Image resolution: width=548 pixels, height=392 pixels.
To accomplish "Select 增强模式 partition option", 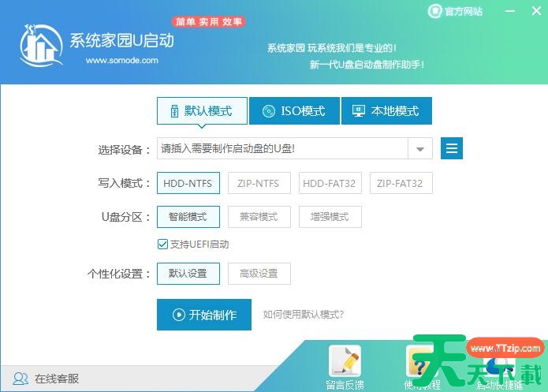I will tap(330, 216).
